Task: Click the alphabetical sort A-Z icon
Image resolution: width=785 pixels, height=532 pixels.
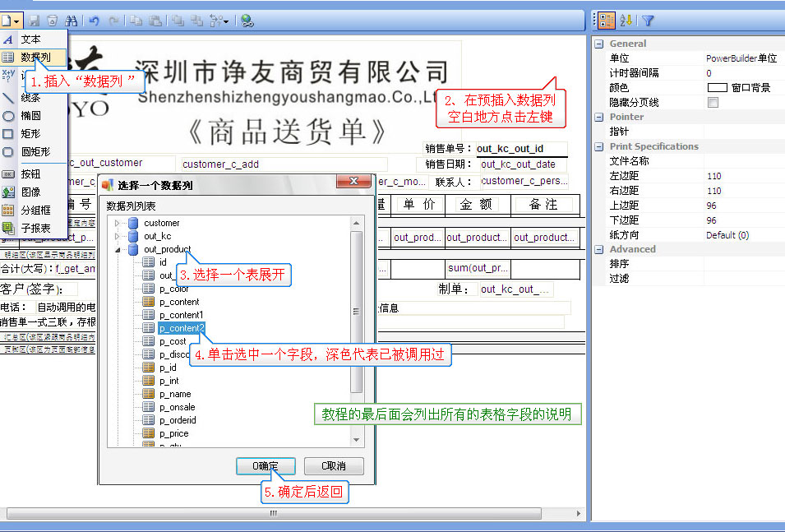Action: [x=626, y=21]
